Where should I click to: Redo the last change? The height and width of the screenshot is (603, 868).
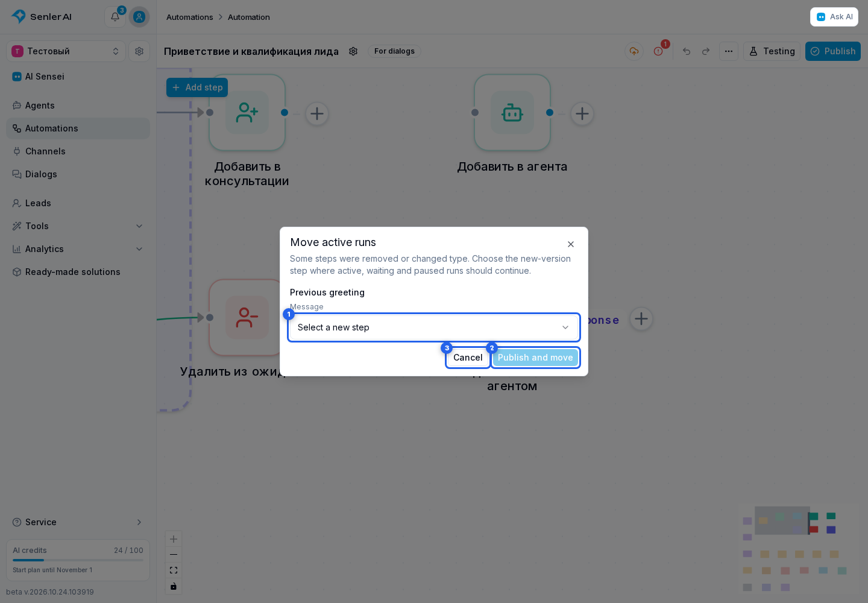click(706, 51)
